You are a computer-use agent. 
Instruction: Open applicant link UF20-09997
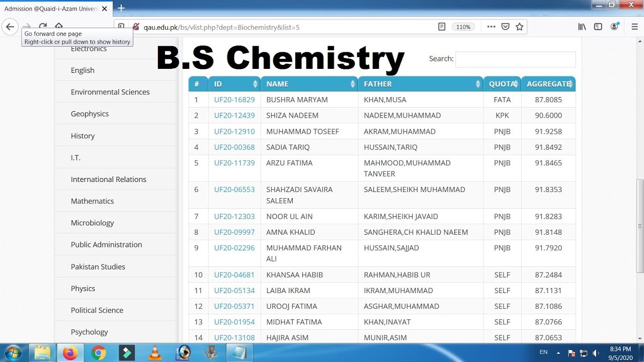click(x=234, y=232)
